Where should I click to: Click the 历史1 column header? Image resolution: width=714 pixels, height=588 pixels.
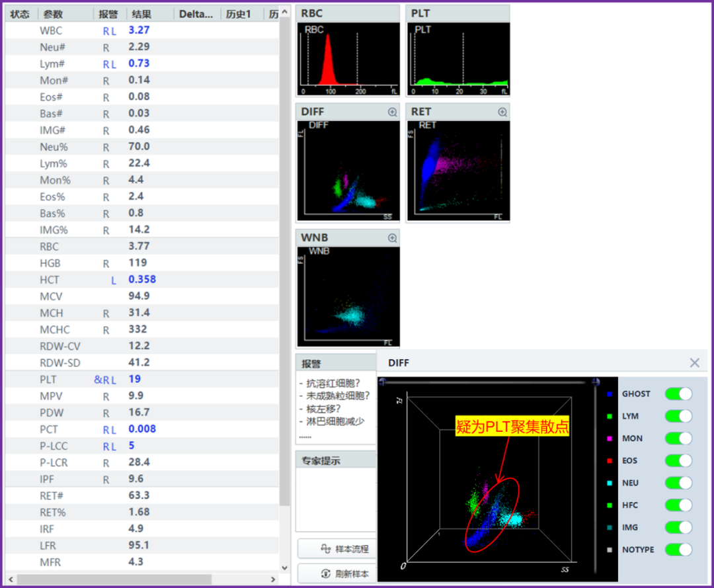click(241, 14)
